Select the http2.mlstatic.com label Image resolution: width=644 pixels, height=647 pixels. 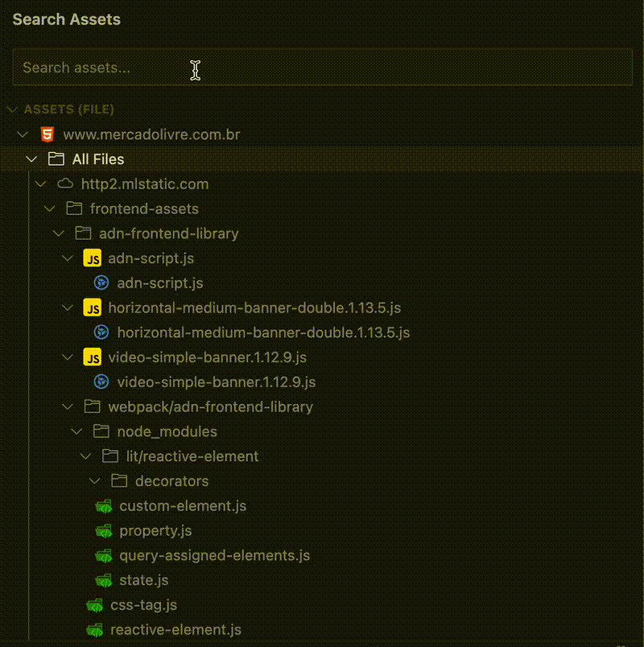pyautogui.click(x=145, y=184)
